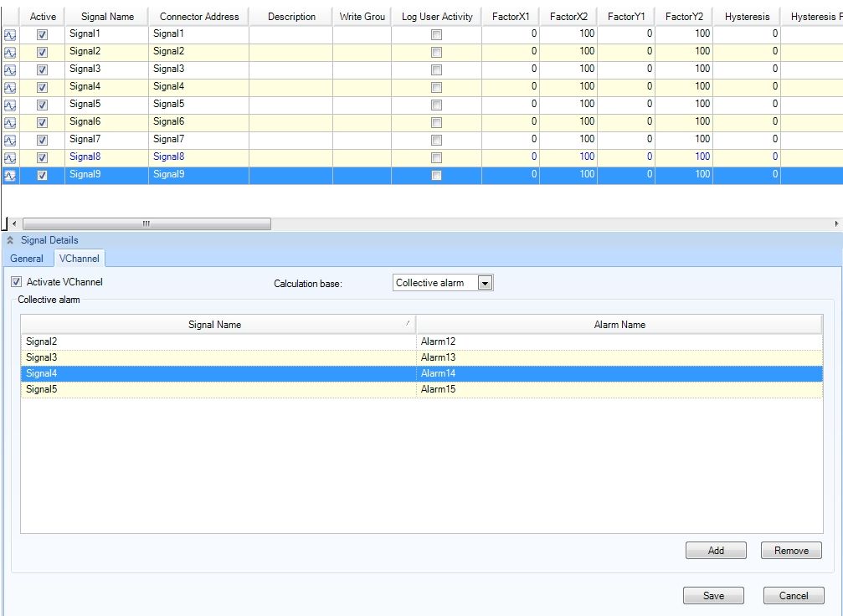Sort by the Signal Name column in Collective alarm
This screenshot has height=616, width=843.
point(217,325)
